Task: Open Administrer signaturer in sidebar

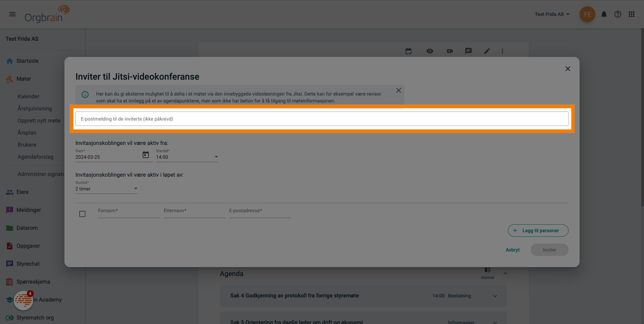Action: 41,174
